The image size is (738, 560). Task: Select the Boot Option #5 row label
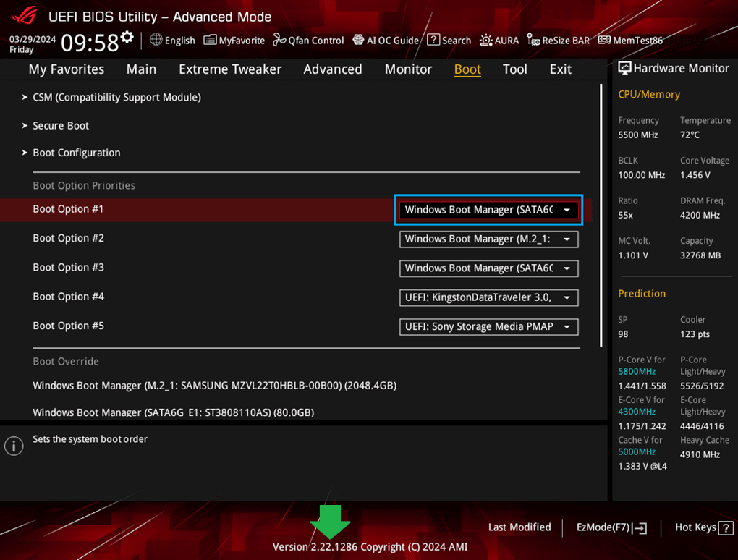pyautogui.click(x=68, y=326)
